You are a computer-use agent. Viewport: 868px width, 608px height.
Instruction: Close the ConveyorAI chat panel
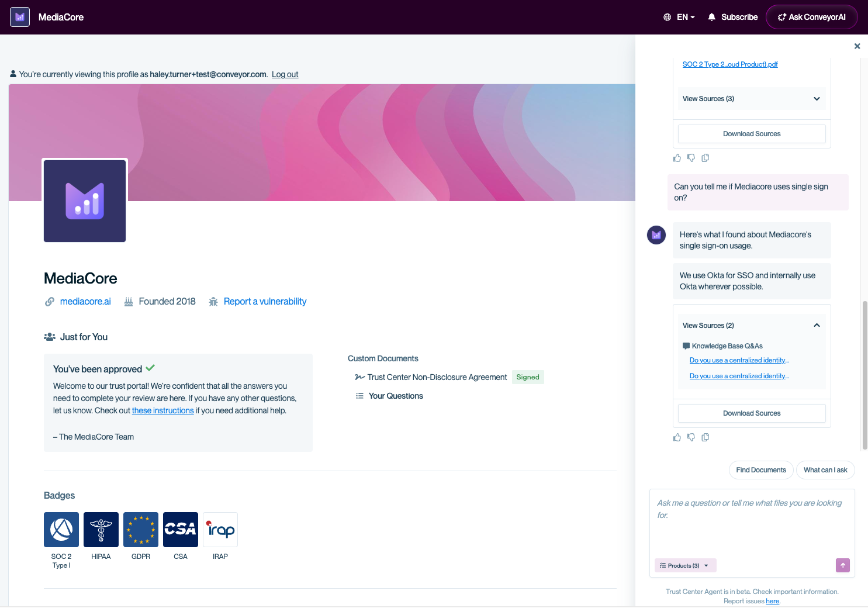[857, 46]
